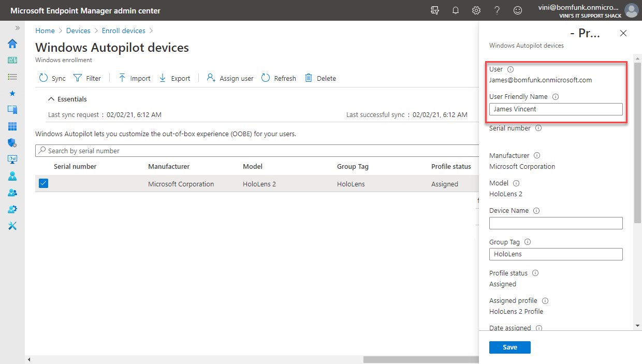Click the horizontal scrollbar thumb

420,359
